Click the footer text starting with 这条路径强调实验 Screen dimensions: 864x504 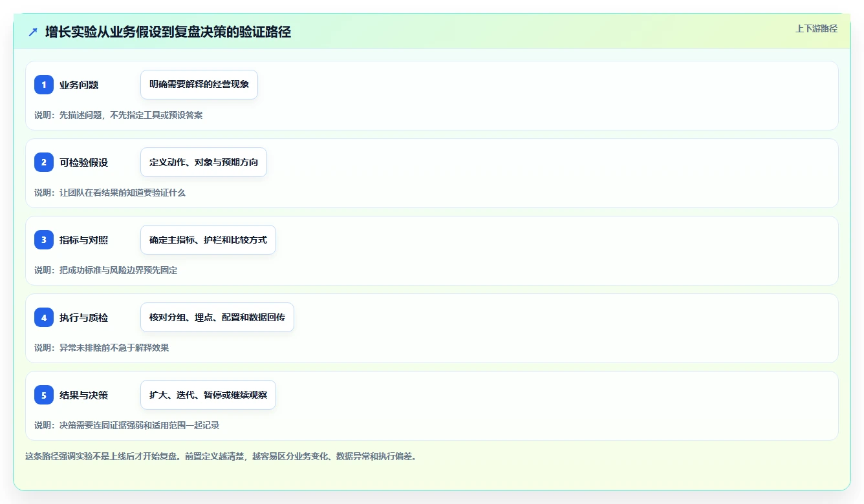click(x=221, y=456)
